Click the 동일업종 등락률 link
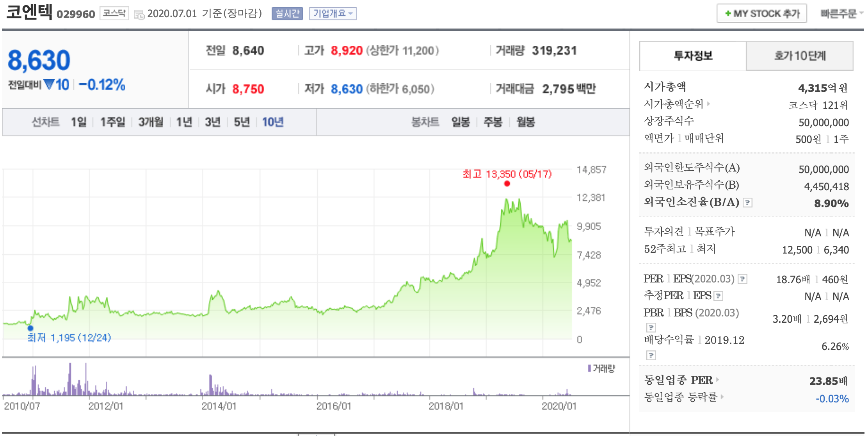The height and width of the screenshot is (436, 868). tap(681, 397)
